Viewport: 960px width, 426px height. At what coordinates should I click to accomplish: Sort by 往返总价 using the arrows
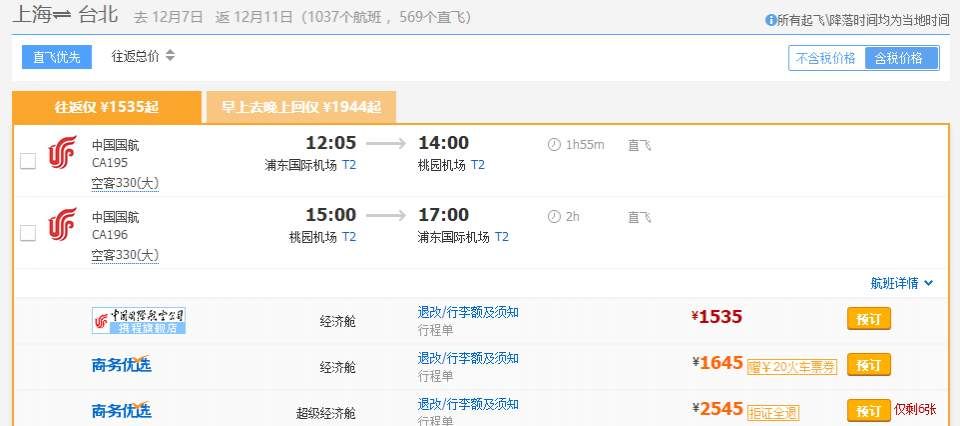coord(170,56)
